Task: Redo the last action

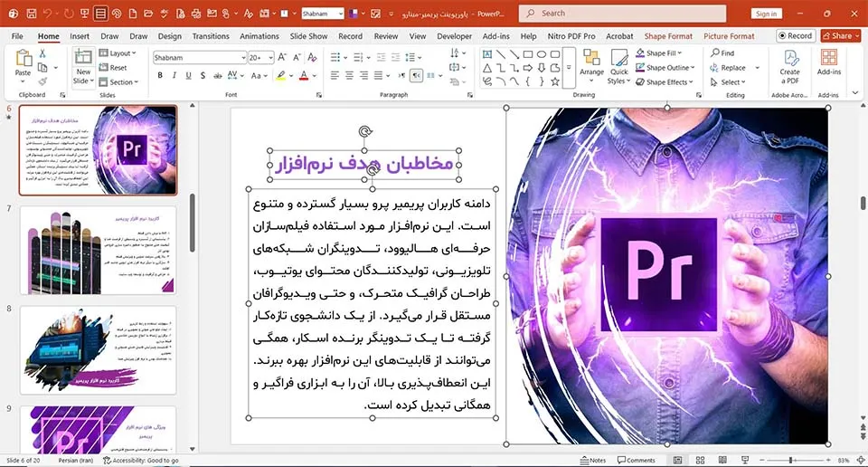Action: tap(69, 14)
